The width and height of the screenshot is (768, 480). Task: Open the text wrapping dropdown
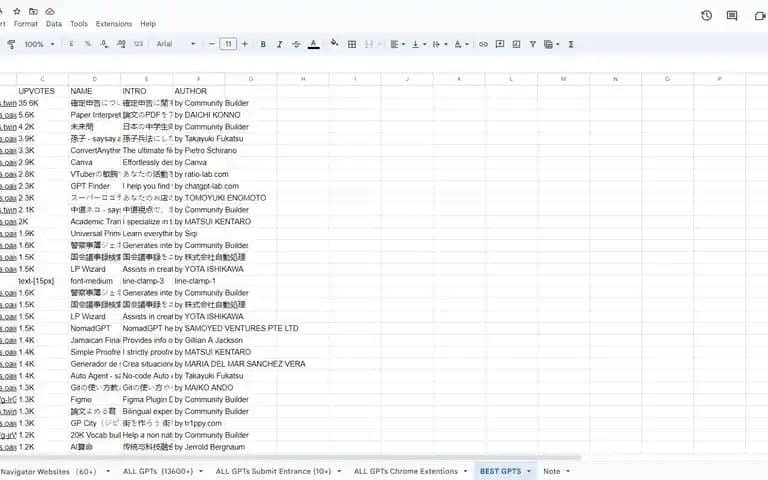click(439, 44)
